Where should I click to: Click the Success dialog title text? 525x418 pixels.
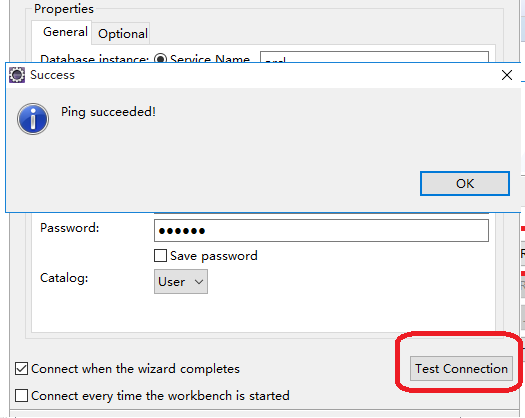53,75
